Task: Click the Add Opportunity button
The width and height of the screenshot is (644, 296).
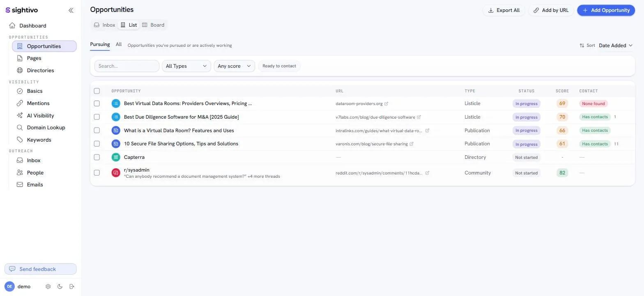Action: click(606, 10)
